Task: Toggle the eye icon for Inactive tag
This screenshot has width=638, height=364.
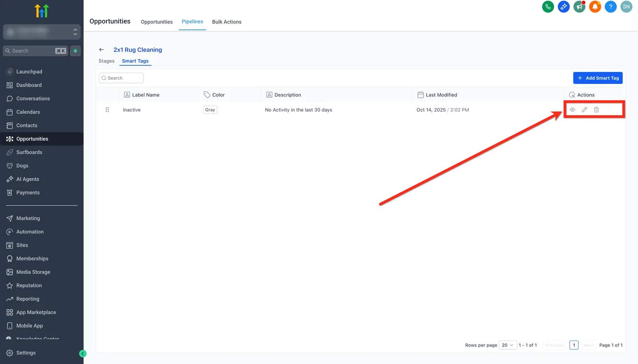Action: pyautogui.click(x=572, y=110)
